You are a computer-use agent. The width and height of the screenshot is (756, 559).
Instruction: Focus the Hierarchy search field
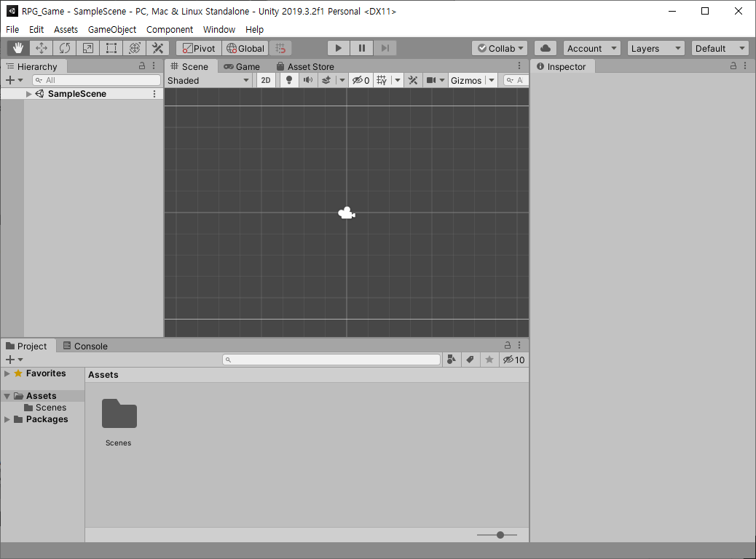[x=96, y=80]
